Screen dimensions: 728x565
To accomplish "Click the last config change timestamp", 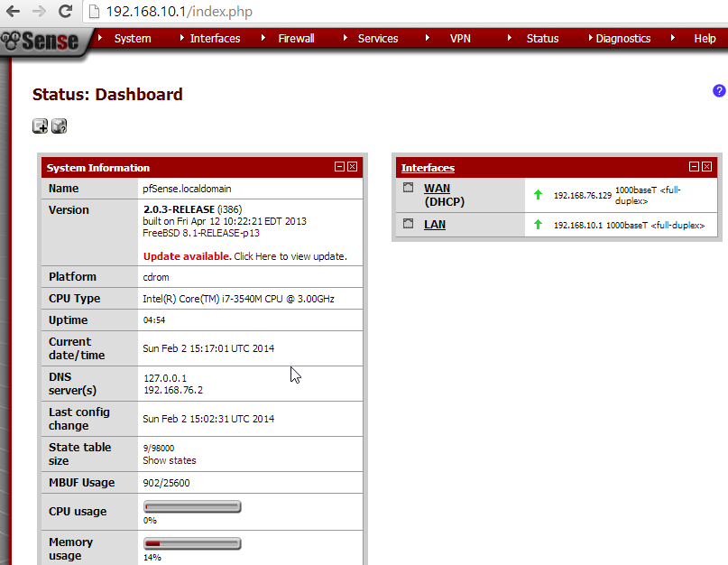I will 208,419.
